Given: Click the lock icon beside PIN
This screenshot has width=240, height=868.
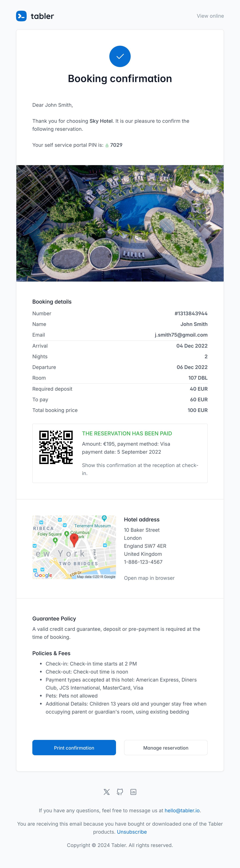Looking at the screenshot, I should [x=107, y=146].
